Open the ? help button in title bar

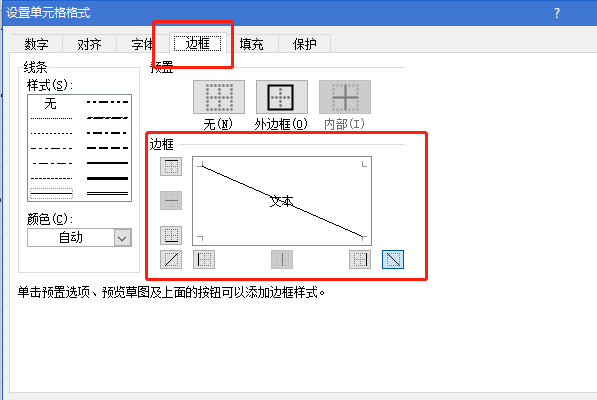(557, 13)
